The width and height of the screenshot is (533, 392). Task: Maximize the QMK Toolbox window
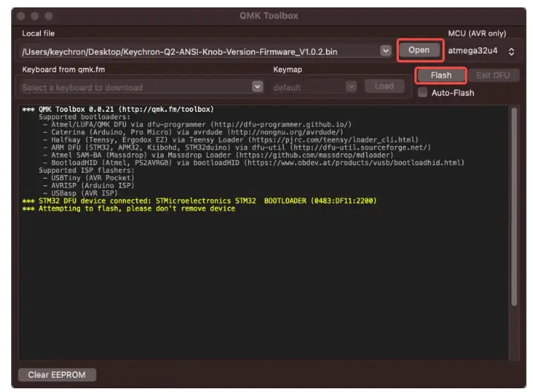point(49,16)
